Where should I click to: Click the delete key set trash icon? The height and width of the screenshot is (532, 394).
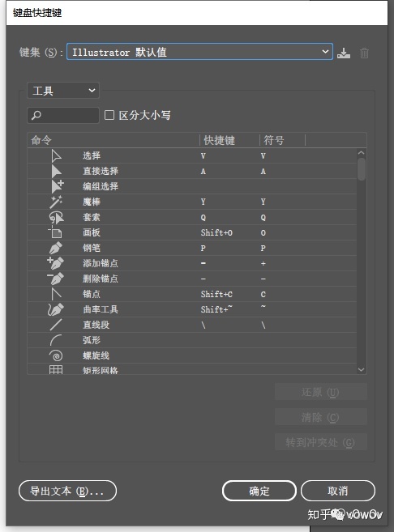pos(364,53)
